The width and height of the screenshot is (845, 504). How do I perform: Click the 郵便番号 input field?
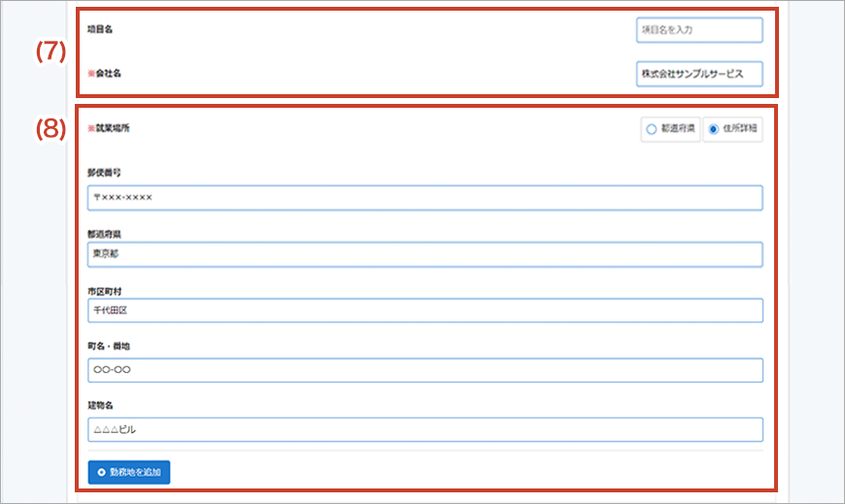point(424,198)
